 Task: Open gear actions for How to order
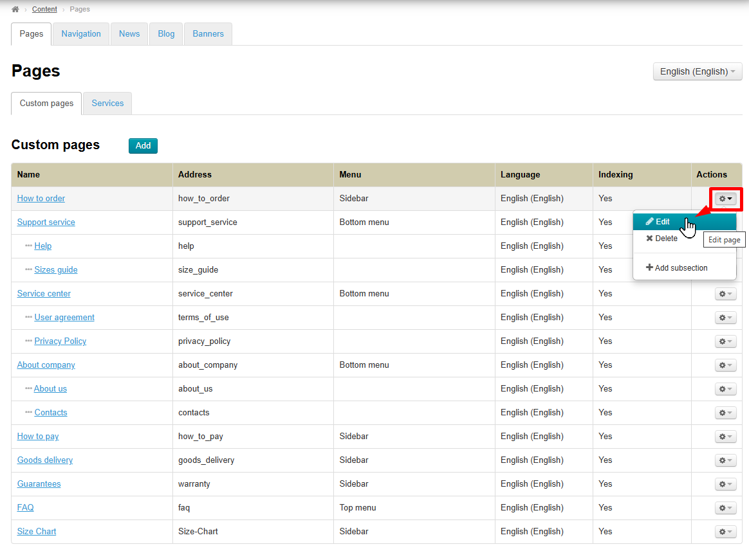(x=725, y=199)
